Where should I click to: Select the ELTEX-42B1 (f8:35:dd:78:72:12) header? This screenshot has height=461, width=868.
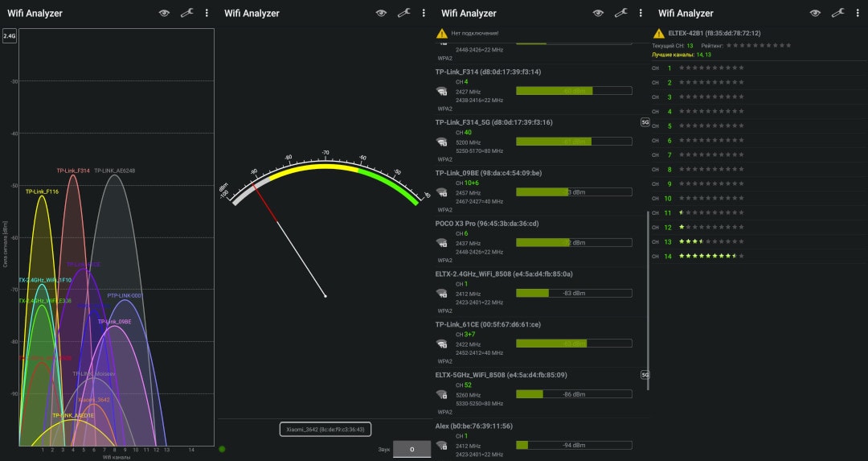point(714,33)
